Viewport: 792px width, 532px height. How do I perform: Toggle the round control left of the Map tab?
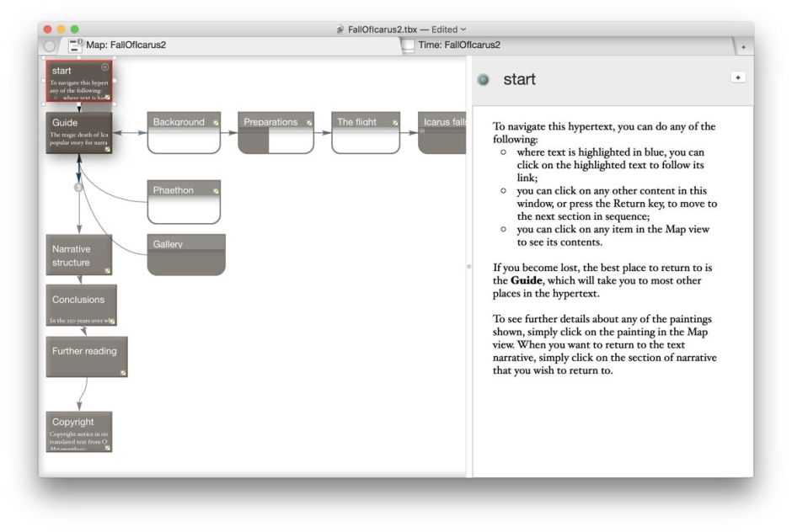(51, 46)
